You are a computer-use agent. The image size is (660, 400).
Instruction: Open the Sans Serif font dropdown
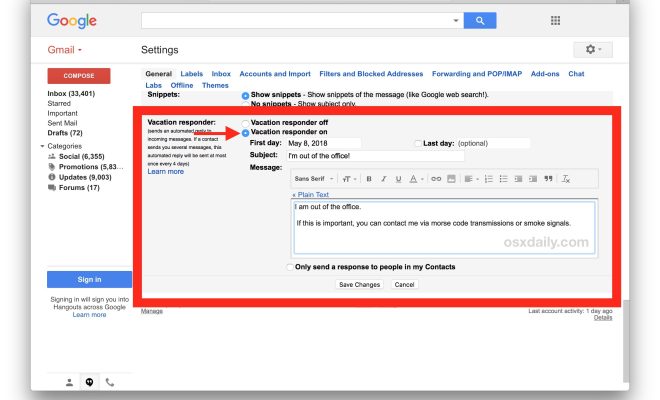click(x=314, y=179)
